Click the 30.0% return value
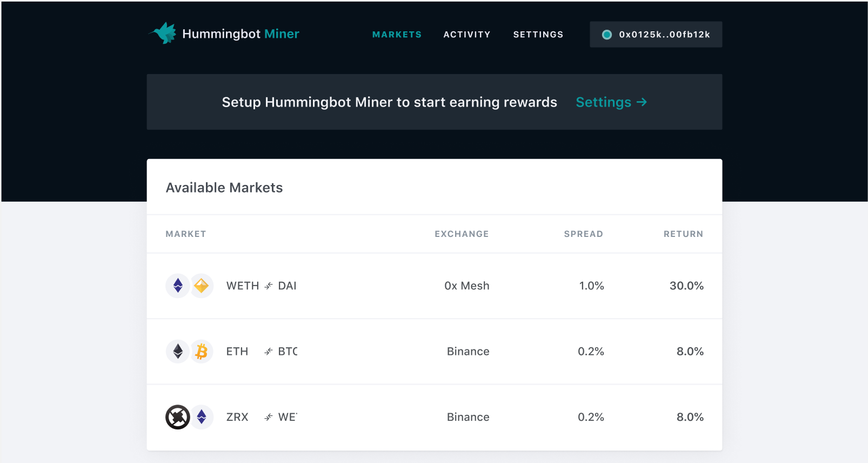The height and width of the screenshot is (463, 868). pyautogui.click(x=686, y=286)
